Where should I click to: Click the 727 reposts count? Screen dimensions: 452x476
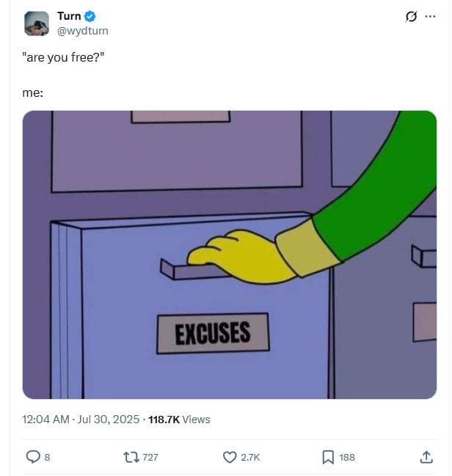point(150,457)
